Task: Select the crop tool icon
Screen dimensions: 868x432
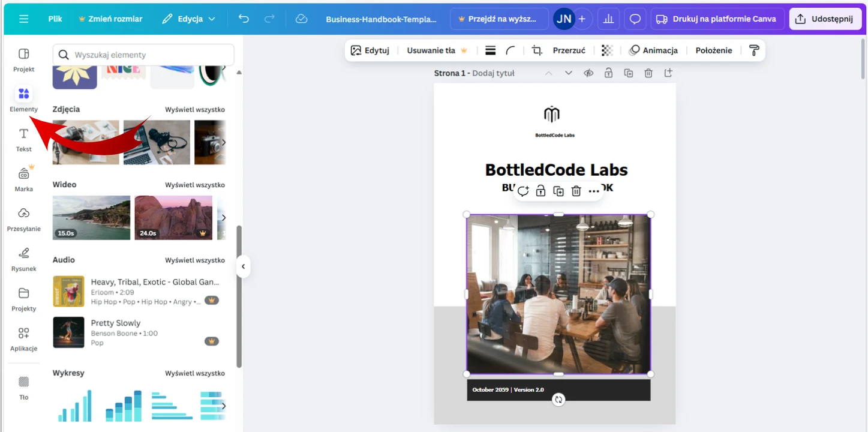Action: (x=537, y=50)
